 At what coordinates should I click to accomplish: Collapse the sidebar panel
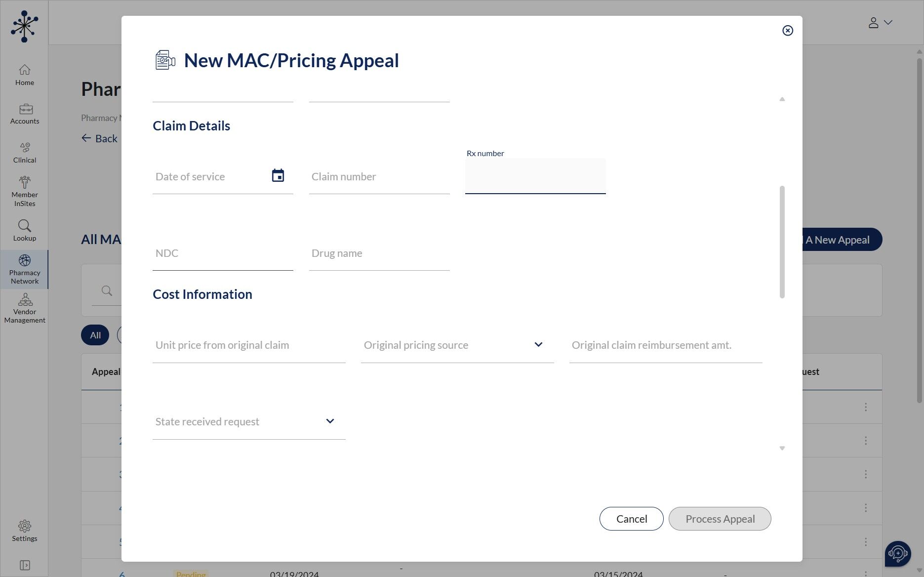coord(25,565)
